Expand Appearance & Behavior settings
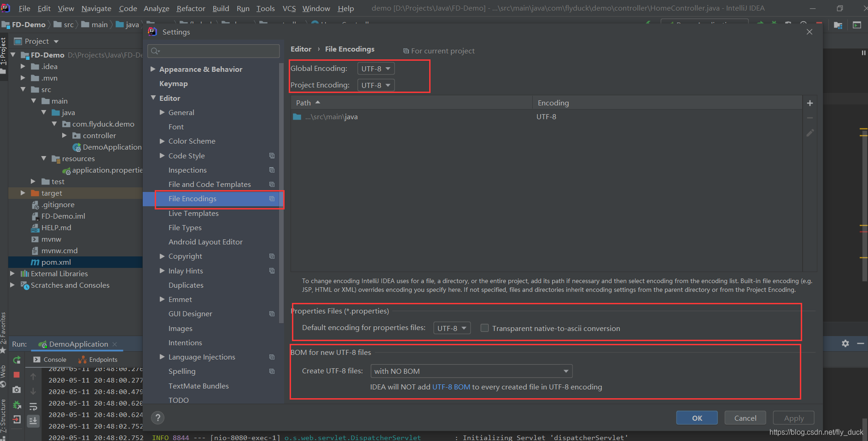 (153, 69)
